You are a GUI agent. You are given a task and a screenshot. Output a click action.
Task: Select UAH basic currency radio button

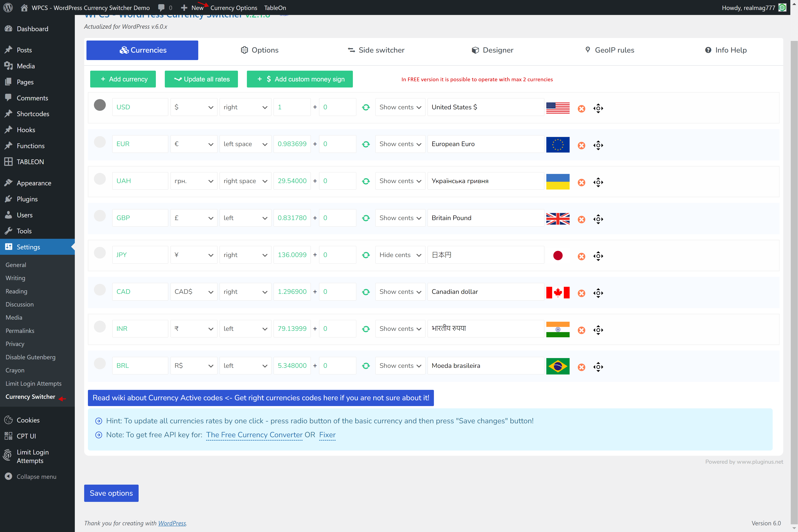click(x=100, y=179)
